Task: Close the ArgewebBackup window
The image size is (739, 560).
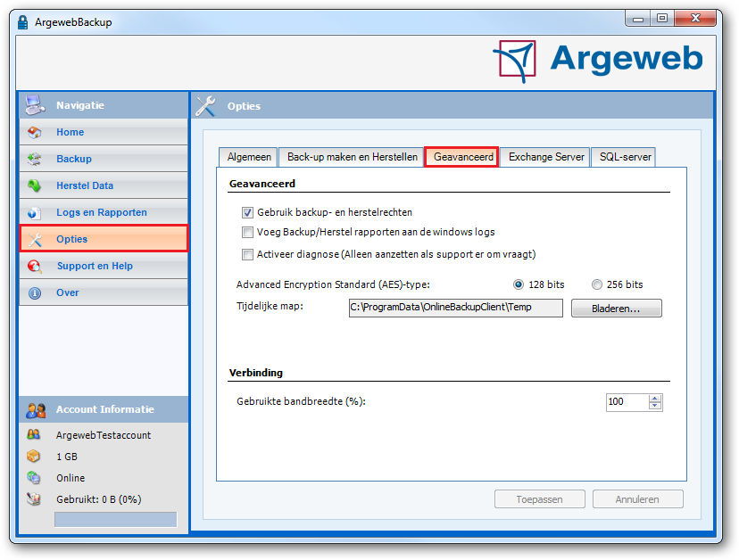Action: click(x=695, y=19)
